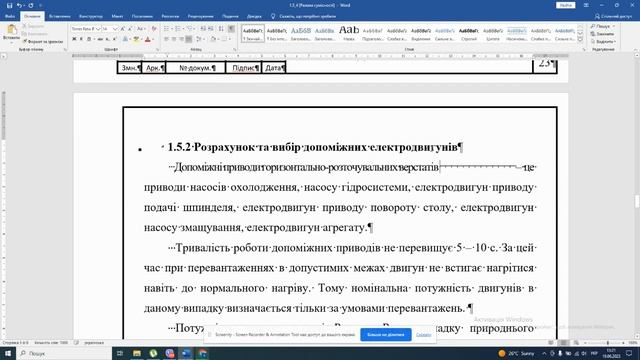Viewport: 640px width, 360px height.
Task: Switch to the Mailings tab
Action: pyautogui.click(x=170, y=16)
